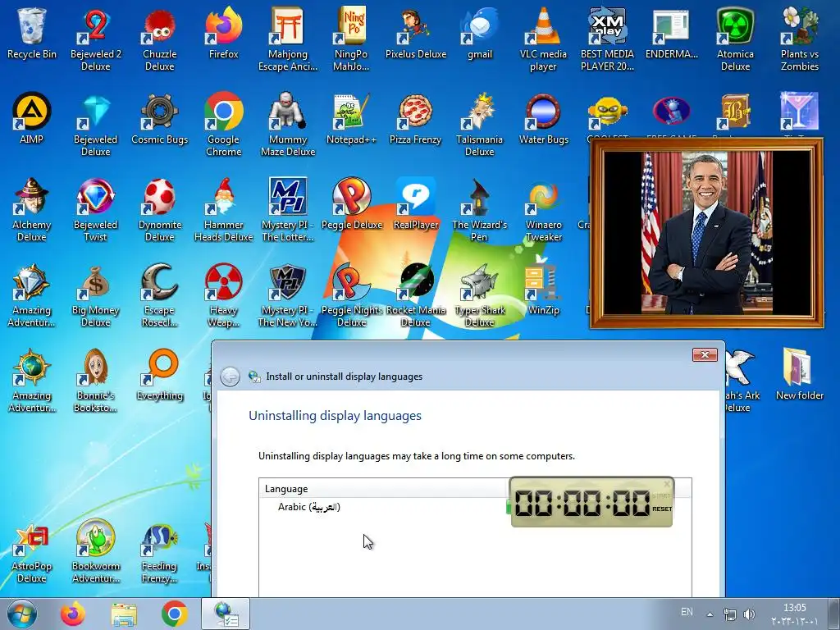840x630 pixels.
Task: Open Chuzzle Deluxe desktop shortcut
Action: click(x=160, y=39)
